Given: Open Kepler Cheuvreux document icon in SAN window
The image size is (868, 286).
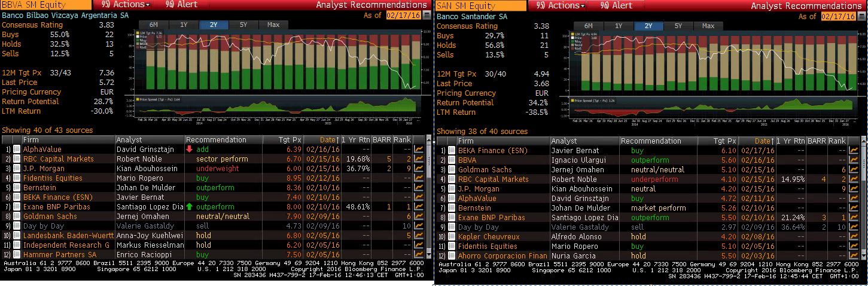Looking at the screenshot, I should coord(452,237).
